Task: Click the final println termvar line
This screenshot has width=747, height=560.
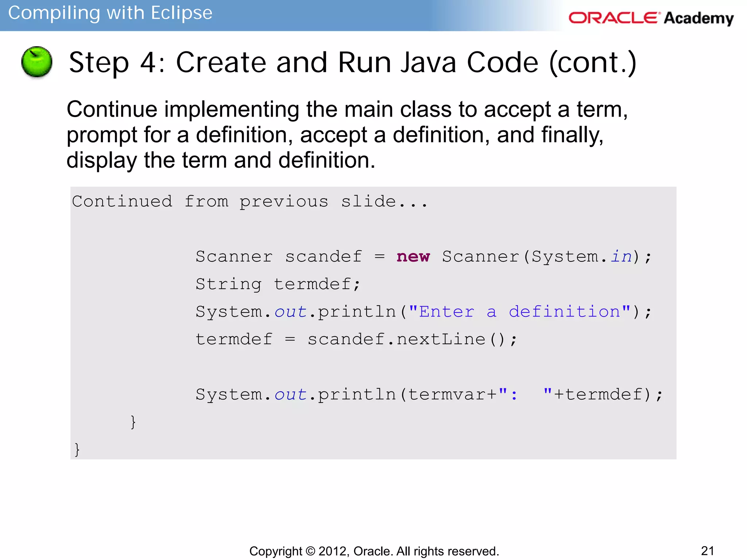Action: [x=429, y=394]
